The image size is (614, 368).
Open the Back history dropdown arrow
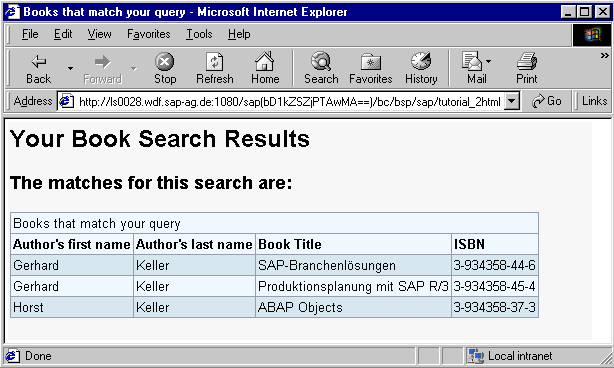(70, 68)
